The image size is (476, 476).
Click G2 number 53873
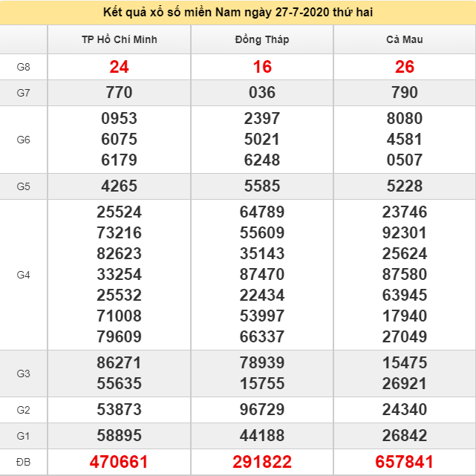coord(119,409)
